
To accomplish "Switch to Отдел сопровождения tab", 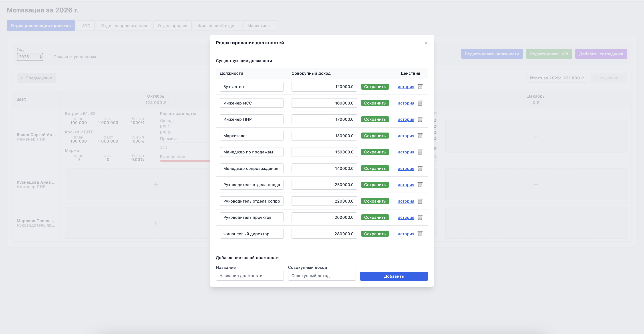I will [x=124, y=26].
